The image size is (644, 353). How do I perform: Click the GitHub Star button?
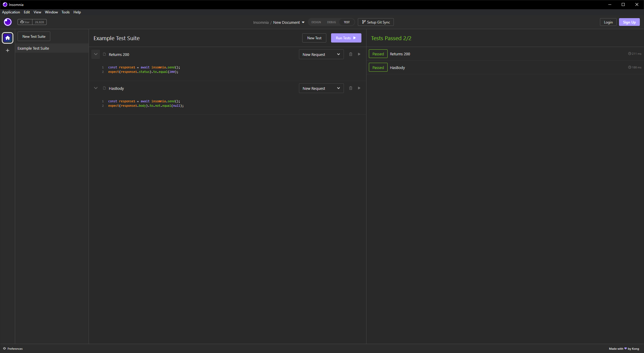click(x=25, y=22)
